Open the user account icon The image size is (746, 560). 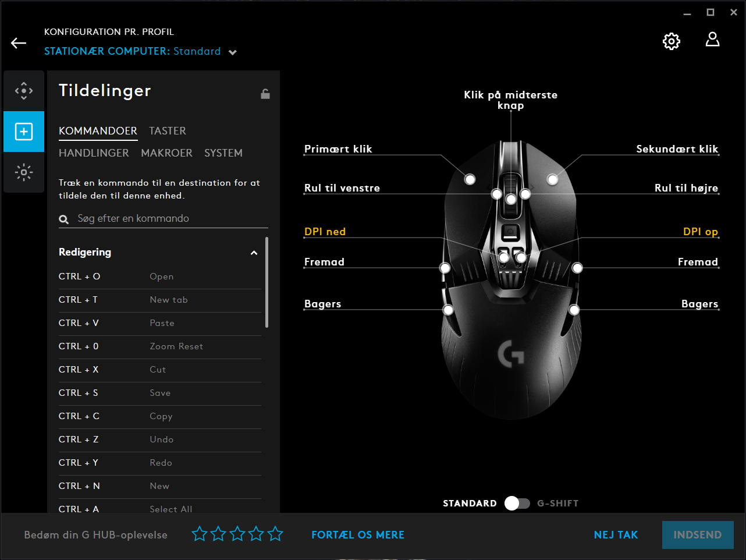[x=712, y=40]
